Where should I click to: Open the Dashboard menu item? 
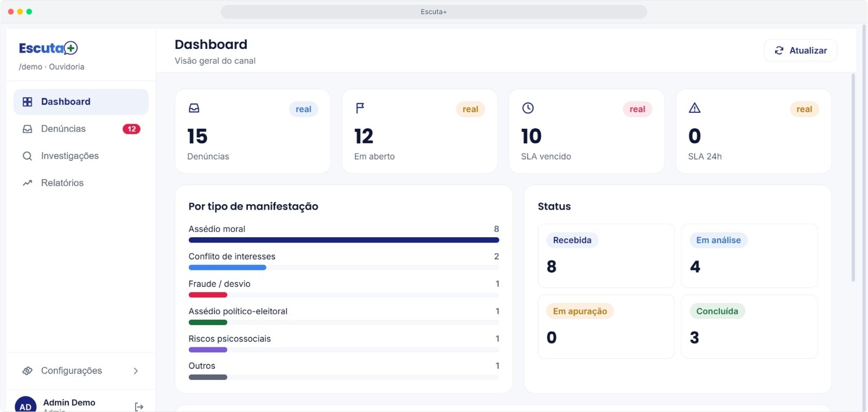pyautogui.click(x=81, y=102)
